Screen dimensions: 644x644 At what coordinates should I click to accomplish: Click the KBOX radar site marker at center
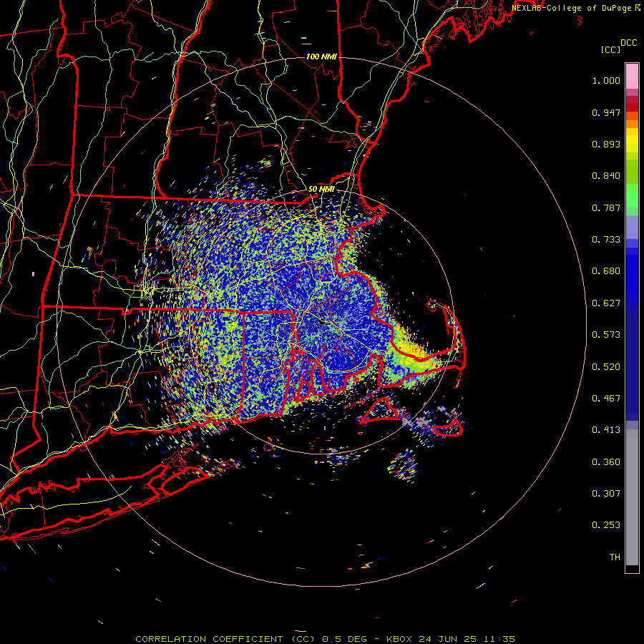pyautogui.click(x=322, y=323)
